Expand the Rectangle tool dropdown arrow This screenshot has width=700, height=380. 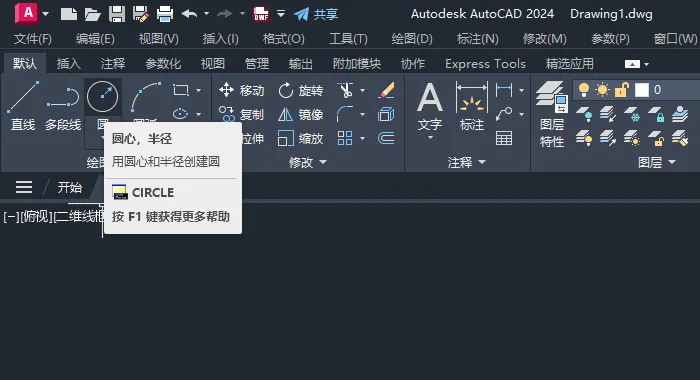(198, 91)
